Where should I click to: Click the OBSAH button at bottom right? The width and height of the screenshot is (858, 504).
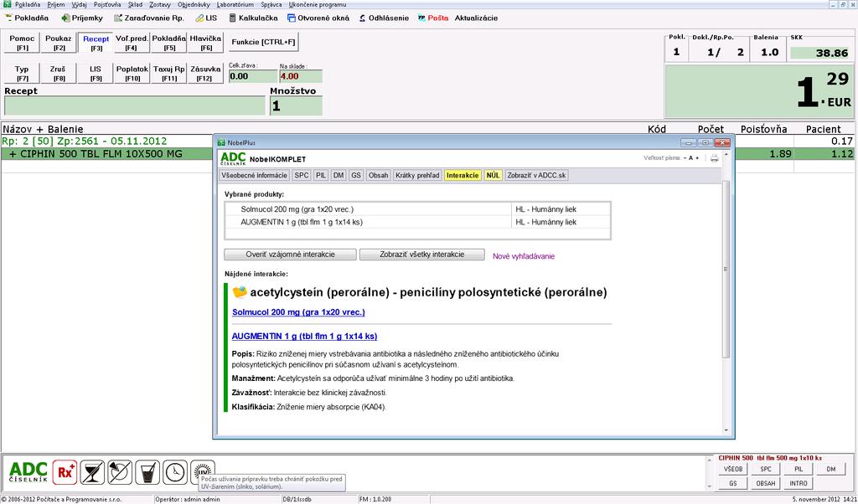[766, 484]
